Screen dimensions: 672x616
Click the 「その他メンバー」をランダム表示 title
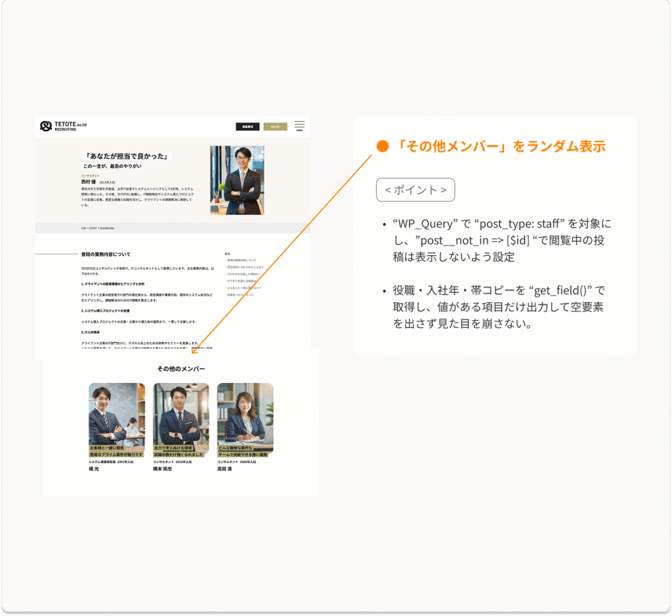tap(501, 146)
